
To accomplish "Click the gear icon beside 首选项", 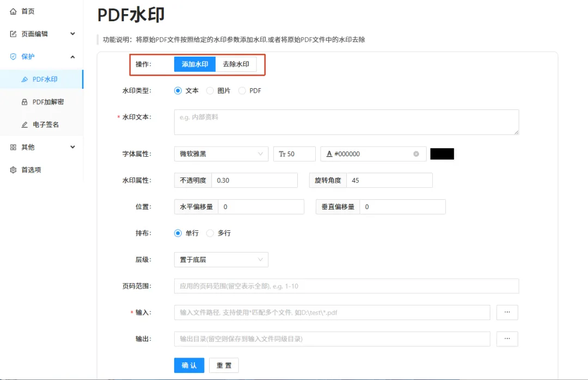I will (x=13, y=170).
